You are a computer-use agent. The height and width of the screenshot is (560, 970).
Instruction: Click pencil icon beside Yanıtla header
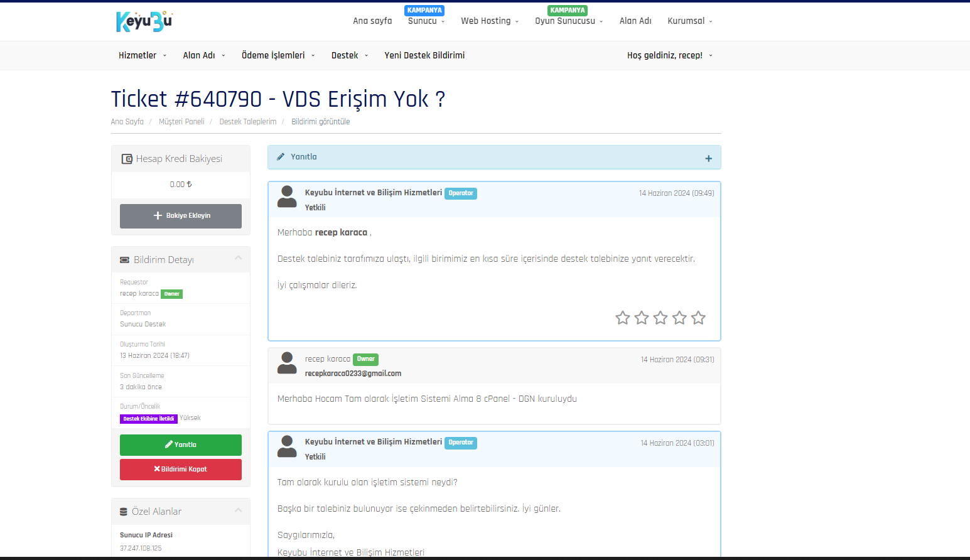coord(281,157)
